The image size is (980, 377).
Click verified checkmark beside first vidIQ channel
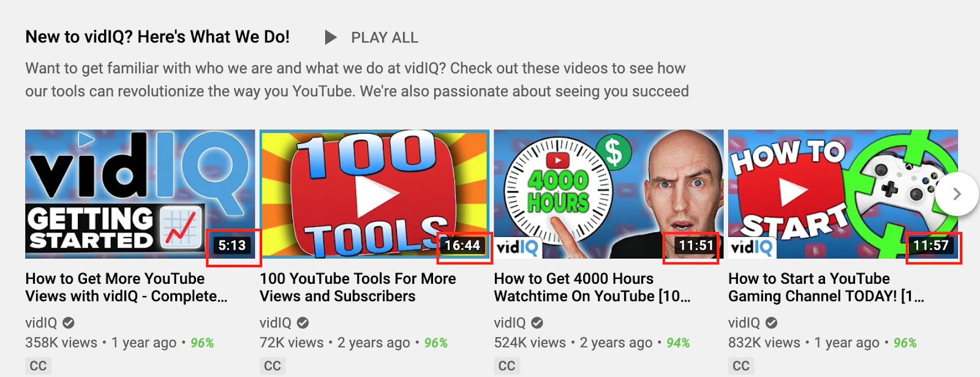pos(69,322)
